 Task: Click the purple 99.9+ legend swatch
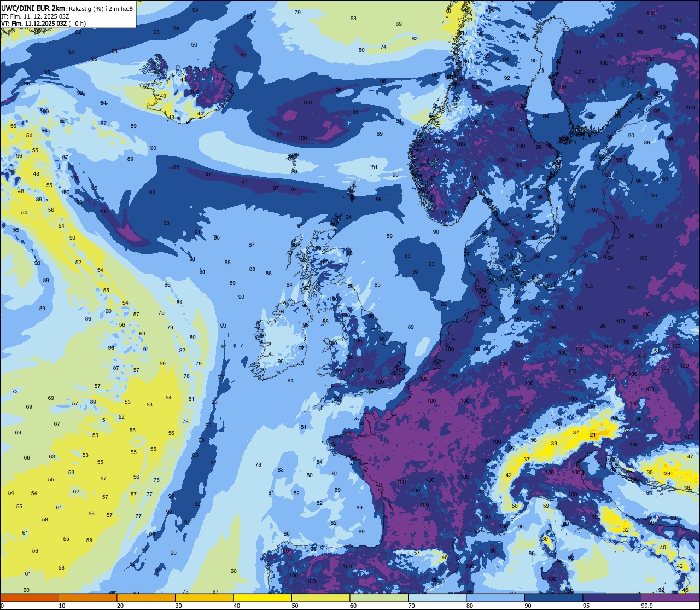tap(670, 597)
